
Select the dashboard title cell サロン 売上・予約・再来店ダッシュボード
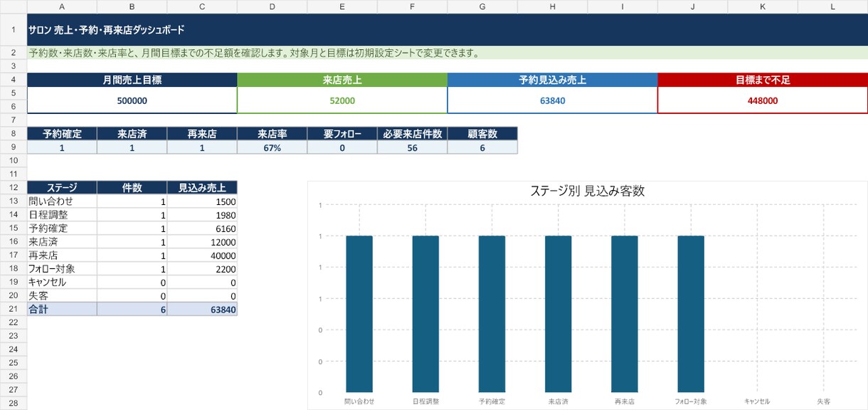coord(448,30)
